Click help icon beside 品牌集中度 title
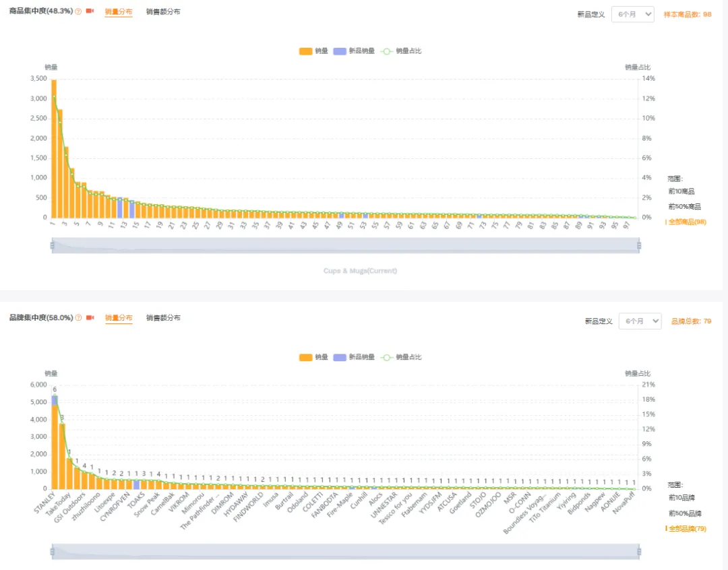 (78, 318)
